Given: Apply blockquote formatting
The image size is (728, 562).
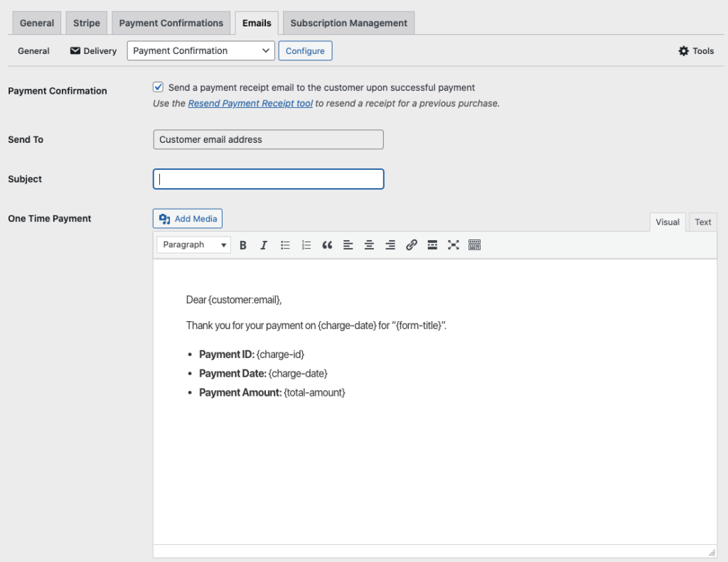Looking at the screenshot, I should pos(327,245).
